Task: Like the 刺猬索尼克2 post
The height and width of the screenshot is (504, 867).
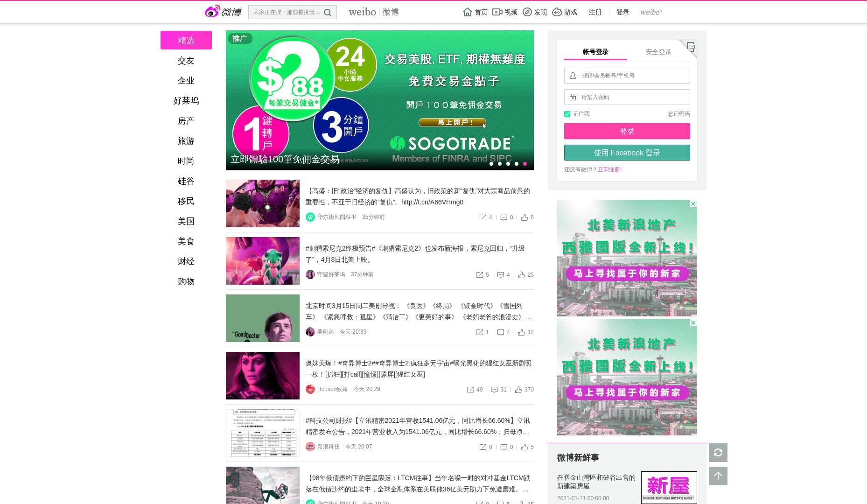Action: pos(521,275)
